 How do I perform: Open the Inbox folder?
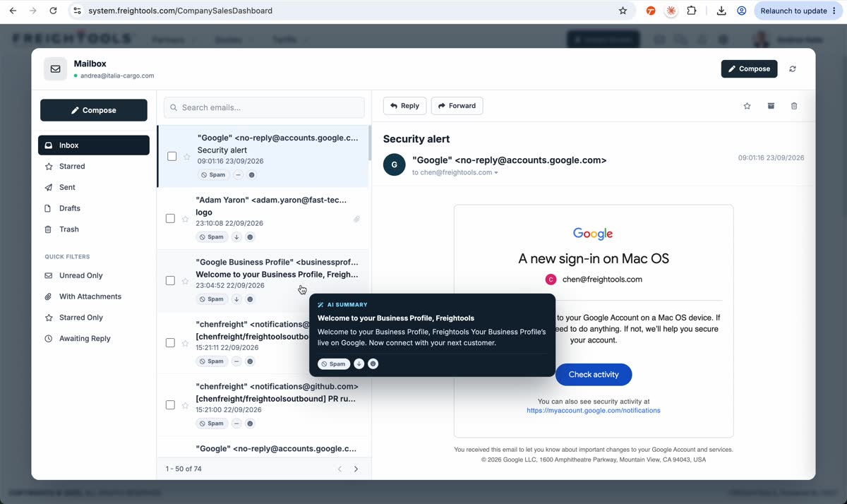[94, 145]
